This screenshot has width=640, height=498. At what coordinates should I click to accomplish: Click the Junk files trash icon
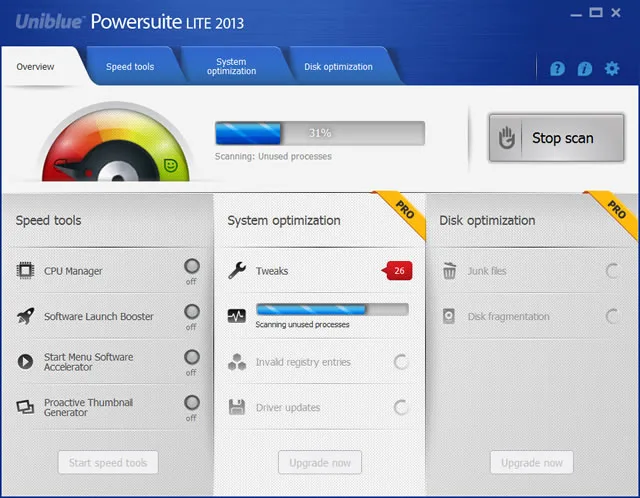point(449,271)
